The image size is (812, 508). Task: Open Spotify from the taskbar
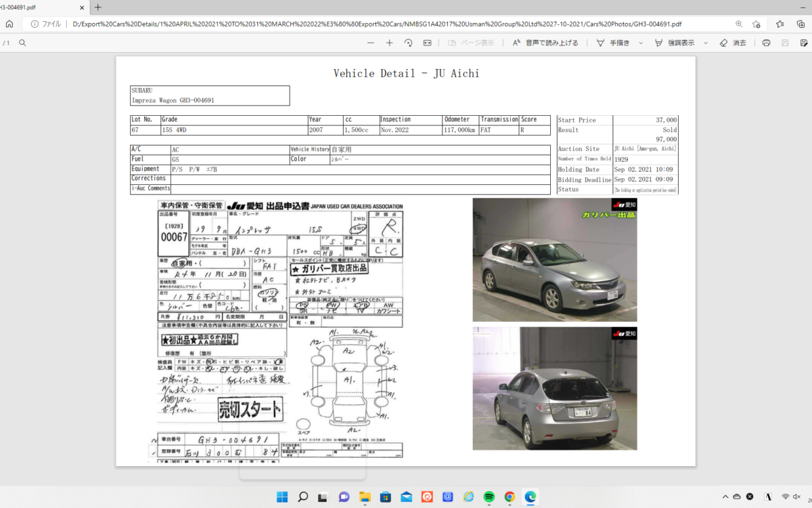(489, 496)
